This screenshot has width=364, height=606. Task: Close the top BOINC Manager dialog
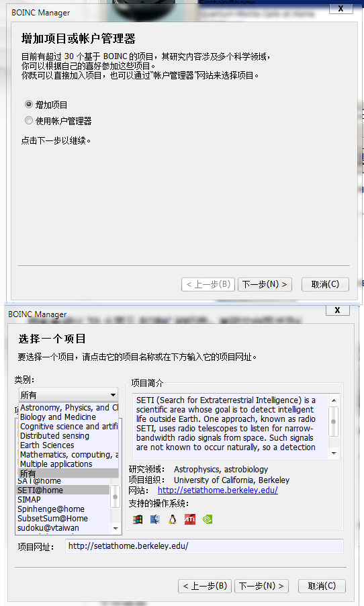coord(340,9)
